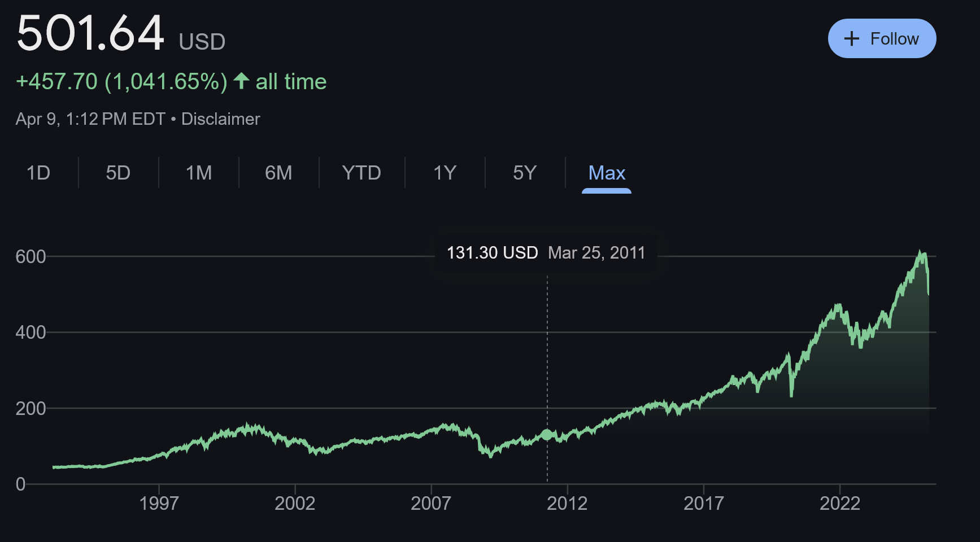This screenshot has width=980, height=542.
Task: Click the 131.30 USD tooltip value
Action: [x=492, y=252]
